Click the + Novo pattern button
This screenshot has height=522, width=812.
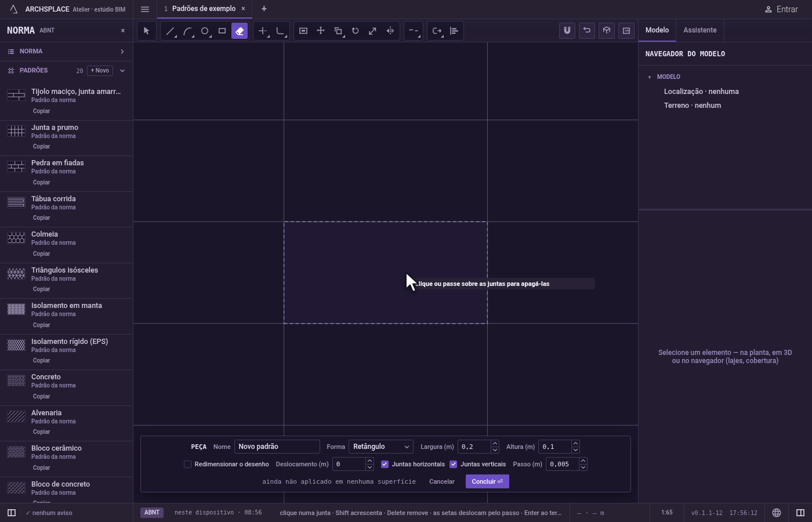(x=100, y=71)
